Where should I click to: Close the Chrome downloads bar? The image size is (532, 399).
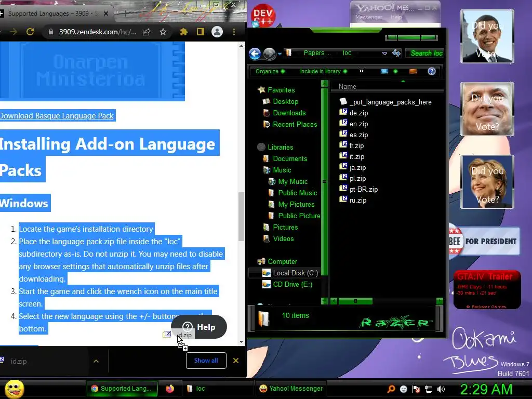tap(236, 361)
